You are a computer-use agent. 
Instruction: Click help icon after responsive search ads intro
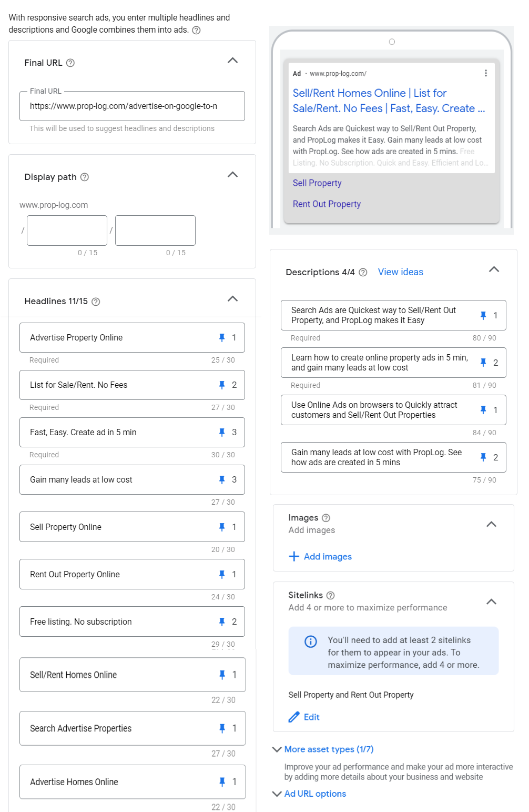pos(196,30)
